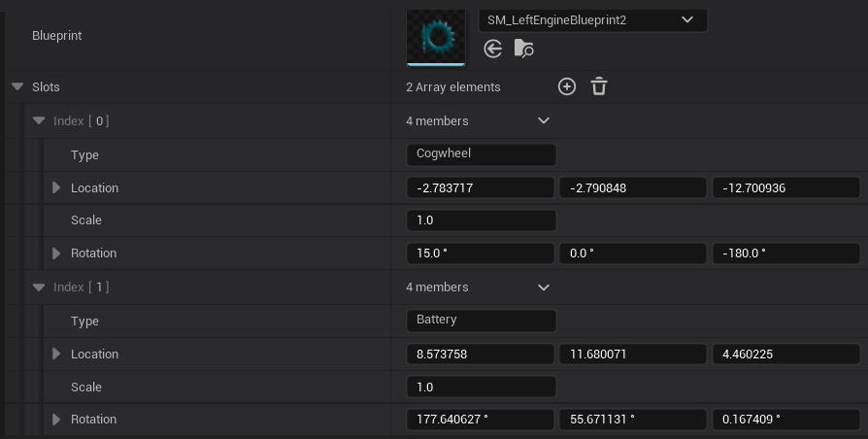Click the Blueprint mesh thumbnail preview
The width and height of the screenshot is (868, 439).
(436, 36)
